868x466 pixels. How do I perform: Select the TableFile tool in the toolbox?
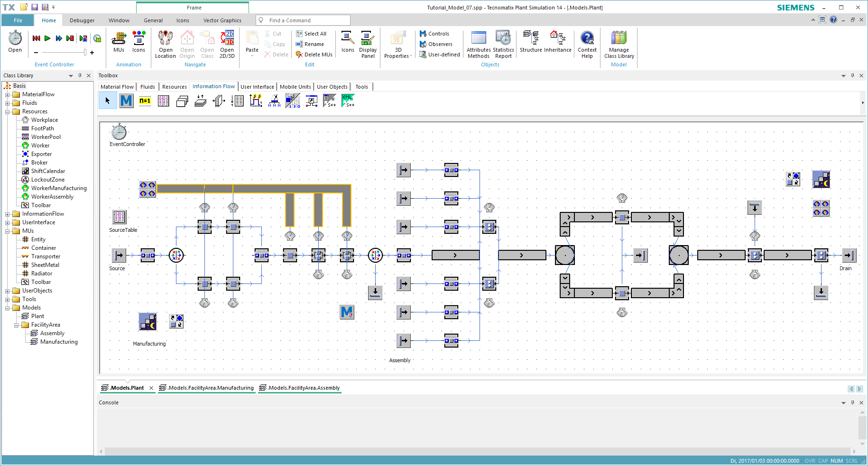[x=163, y=101]
